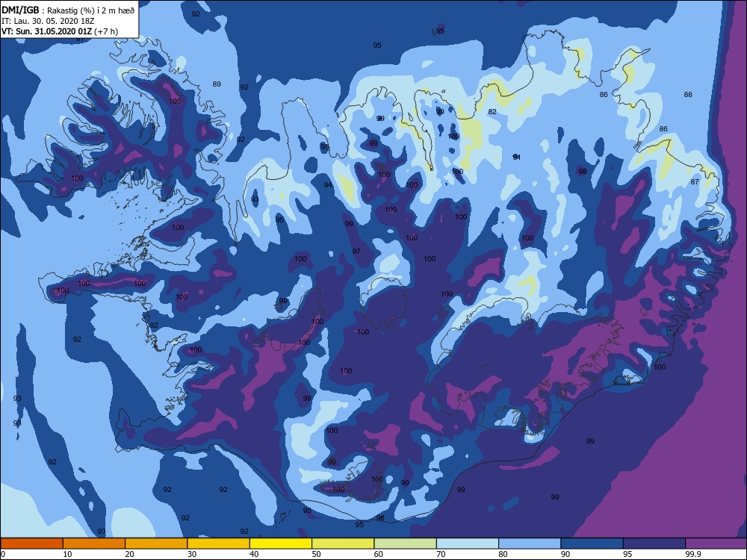Click the '89' humidity value on map
Viewport: 747px width, 560px height.
coord(217,84)
